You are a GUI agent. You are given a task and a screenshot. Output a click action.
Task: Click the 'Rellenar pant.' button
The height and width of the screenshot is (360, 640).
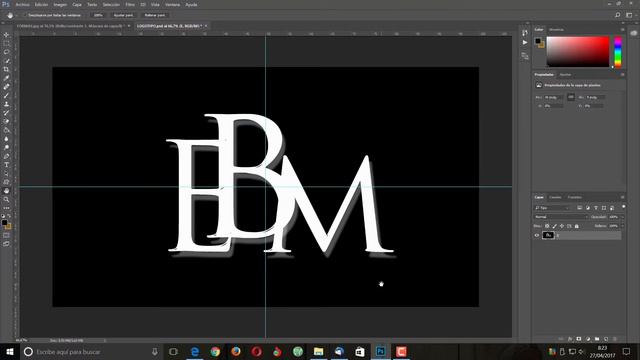155,15
